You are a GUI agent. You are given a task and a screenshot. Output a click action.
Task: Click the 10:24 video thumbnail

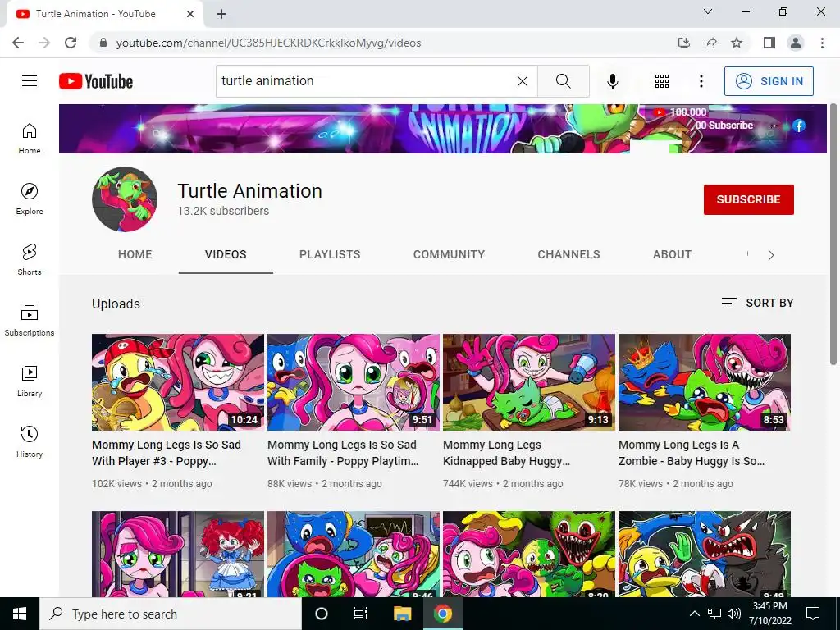[x=178, y=382]
